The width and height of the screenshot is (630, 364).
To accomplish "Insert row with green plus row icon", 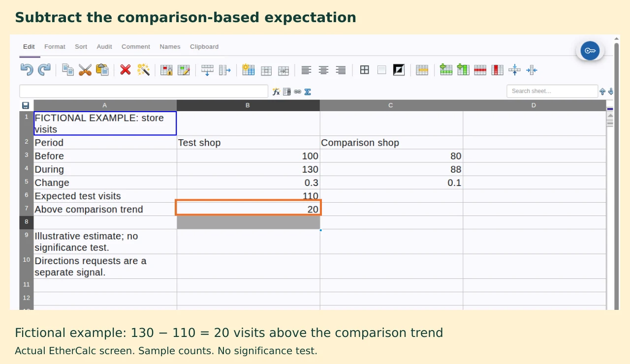I will 446,70.
